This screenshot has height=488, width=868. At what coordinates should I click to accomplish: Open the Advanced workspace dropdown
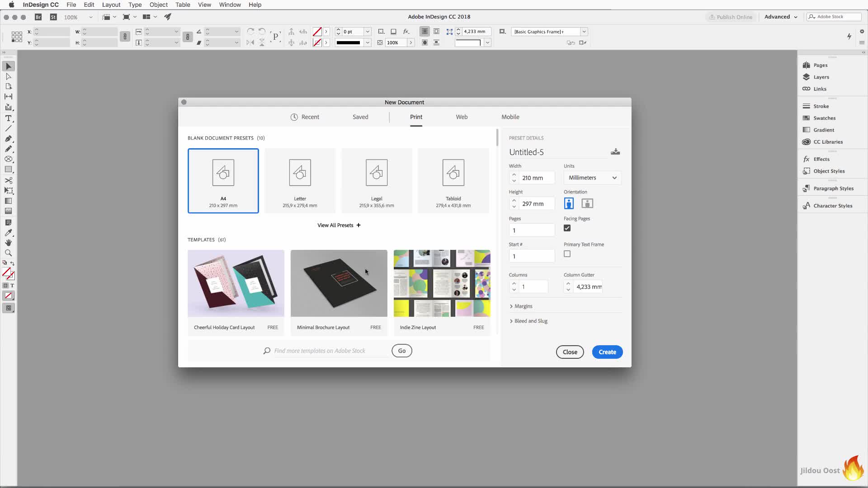click(781, 17)
